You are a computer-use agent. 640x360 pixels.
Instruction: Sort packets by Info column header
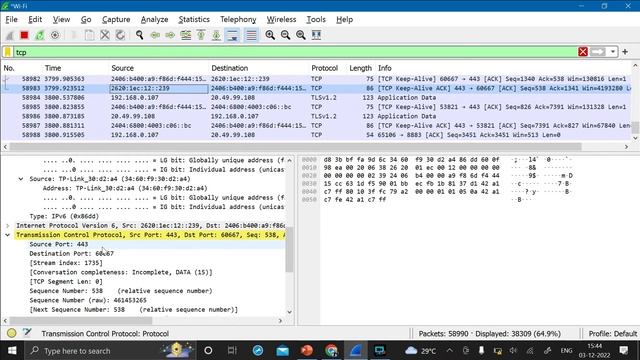[x=384, y=68]
